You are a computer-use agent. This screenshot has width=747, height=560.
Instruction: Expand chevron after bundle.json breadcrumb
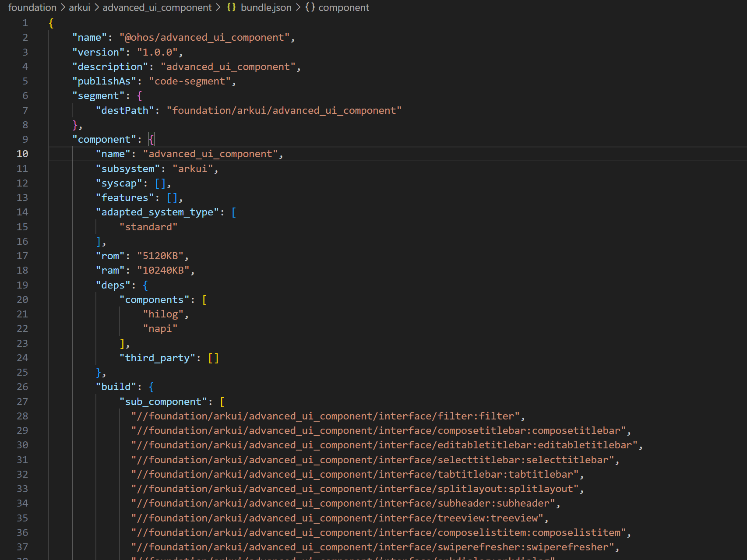[x=298, y=7]
